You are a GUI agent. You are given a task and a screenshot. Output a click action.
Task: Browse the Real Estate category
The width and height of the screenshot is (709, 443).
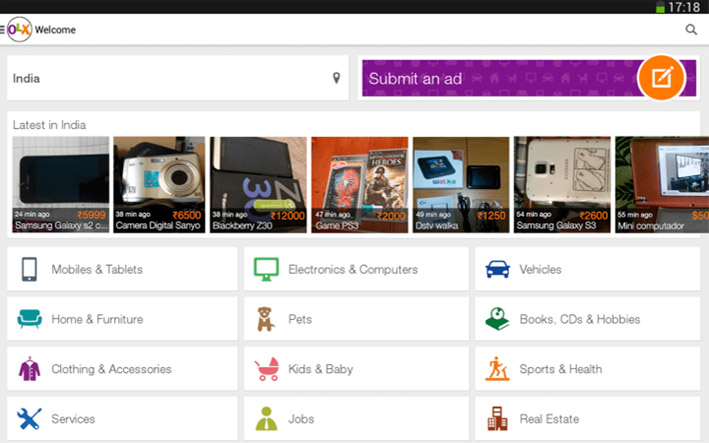588,419
